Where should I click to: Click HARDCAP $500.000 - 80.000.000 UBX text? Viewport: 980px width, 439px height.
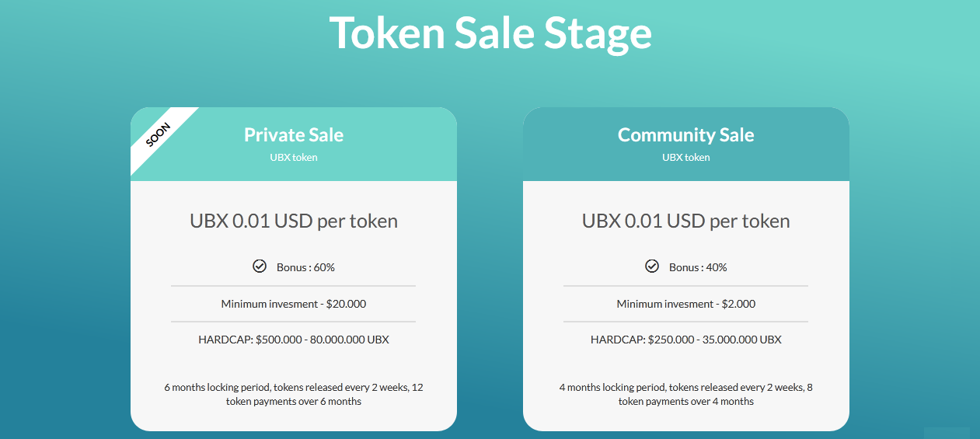(294, 340)
